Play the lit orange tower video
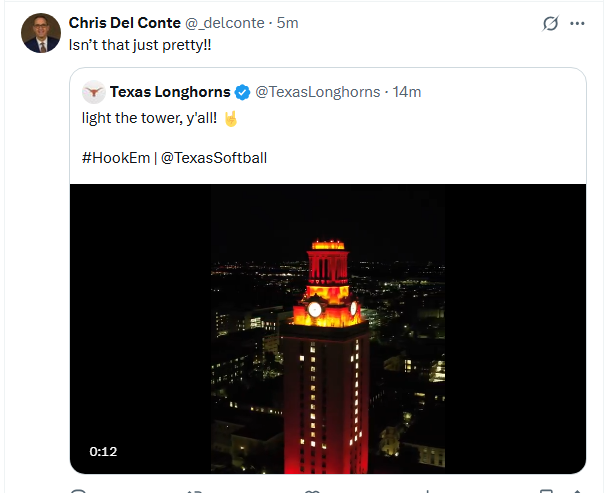This screenshot has width=611, height=493. point(328,329)
